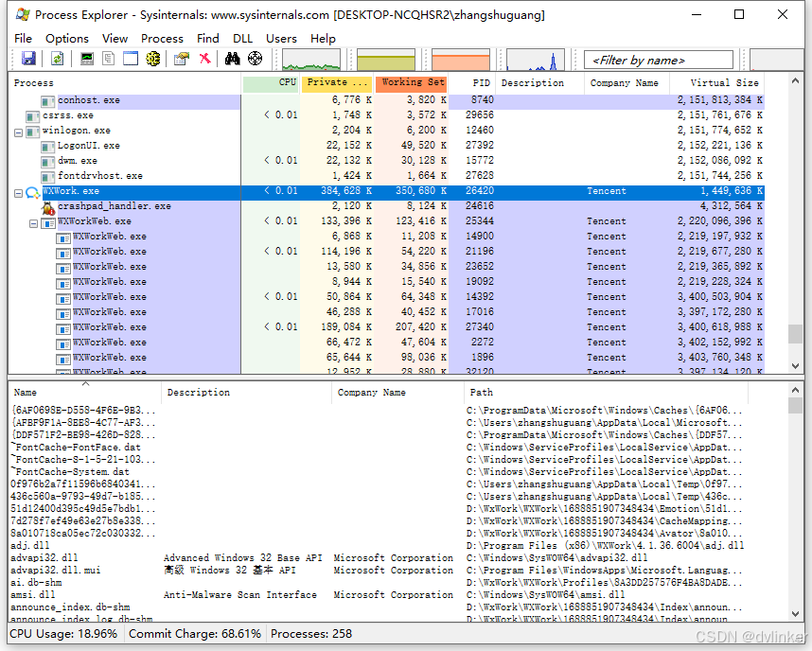Viewport: 812px width, 651px height.
Task: Open the orange physical memory graph
Action: [460, 60]
